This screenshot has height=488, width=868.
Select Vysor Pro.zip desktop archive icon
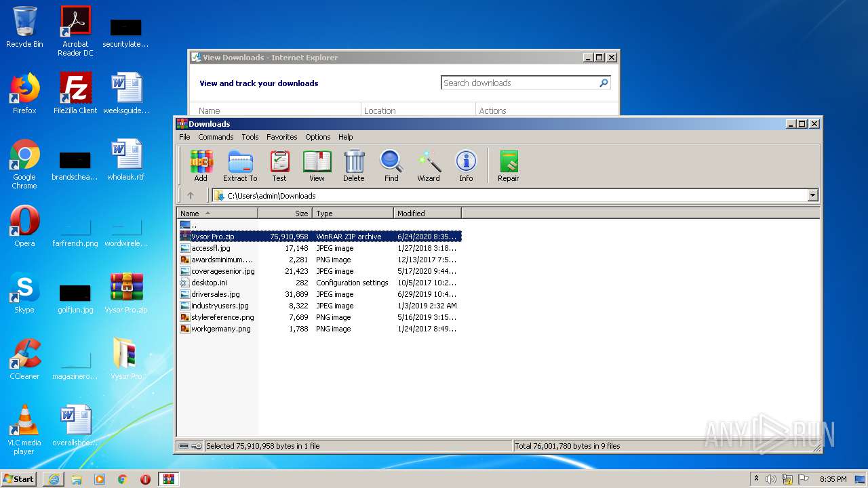pos(126,293)
